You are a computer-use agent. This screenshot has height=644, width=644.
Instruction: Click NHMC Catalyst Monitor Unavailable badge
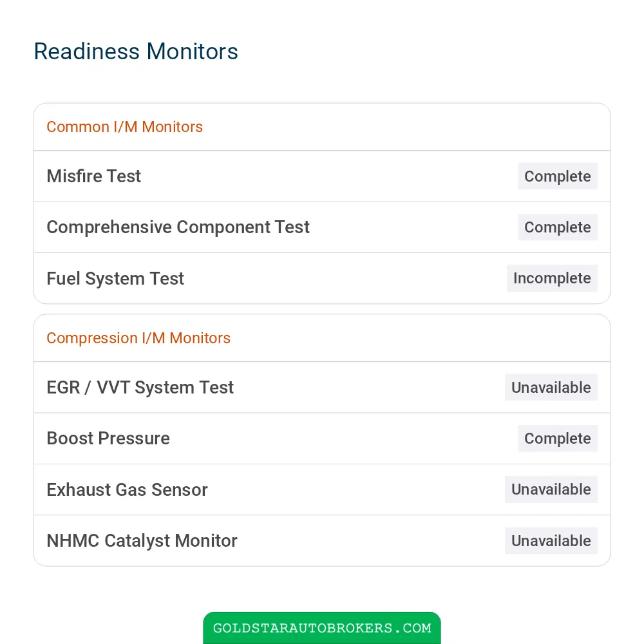click(551, 540)
